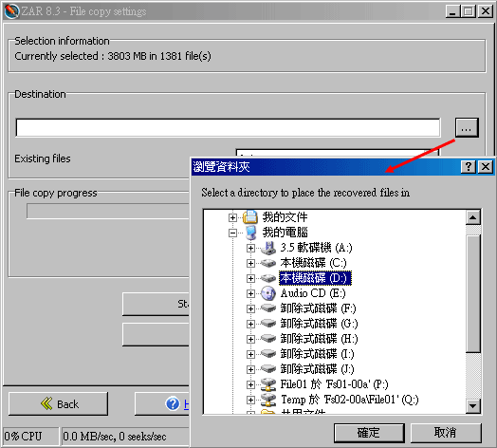Screen dimensions: 497x448
Task: Click the Destination path input field
Action: pyautogui.click(x=228, y=128)
